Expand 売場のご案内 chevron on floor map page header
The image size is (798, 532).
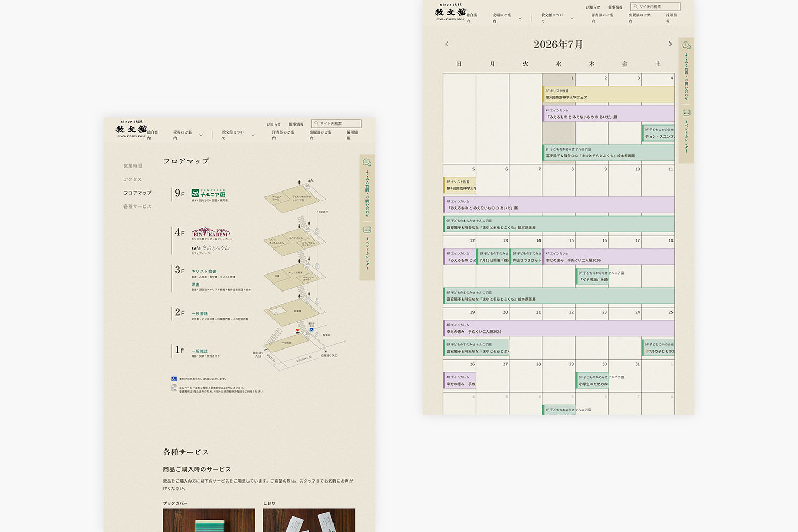(x=201, y=135)
